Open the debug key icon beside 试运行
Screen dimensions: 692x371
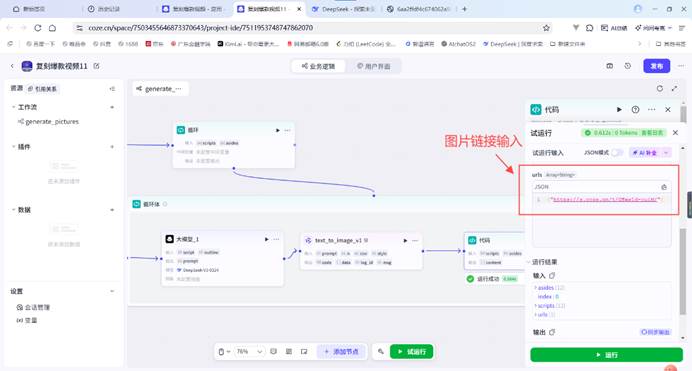click(x=380, y=352)
